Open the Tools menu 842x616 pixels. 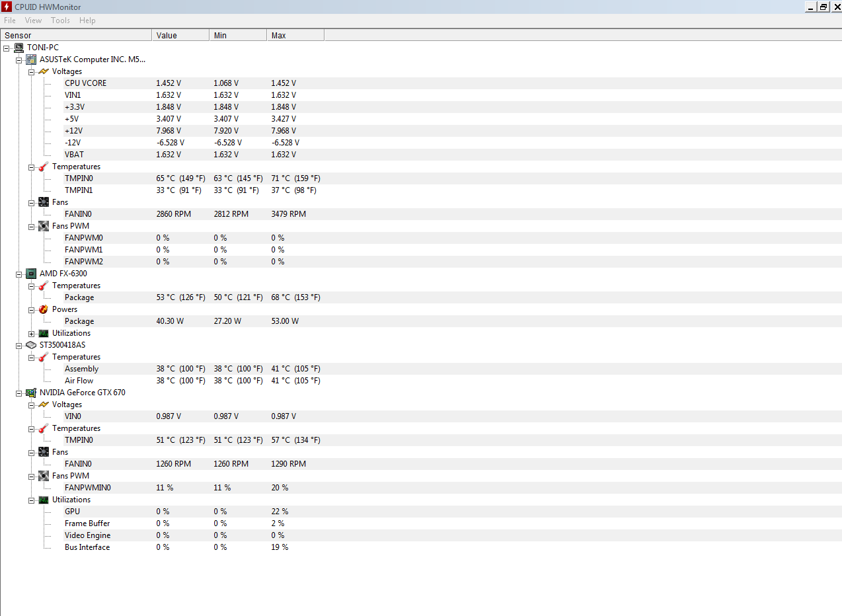[60, 20]
